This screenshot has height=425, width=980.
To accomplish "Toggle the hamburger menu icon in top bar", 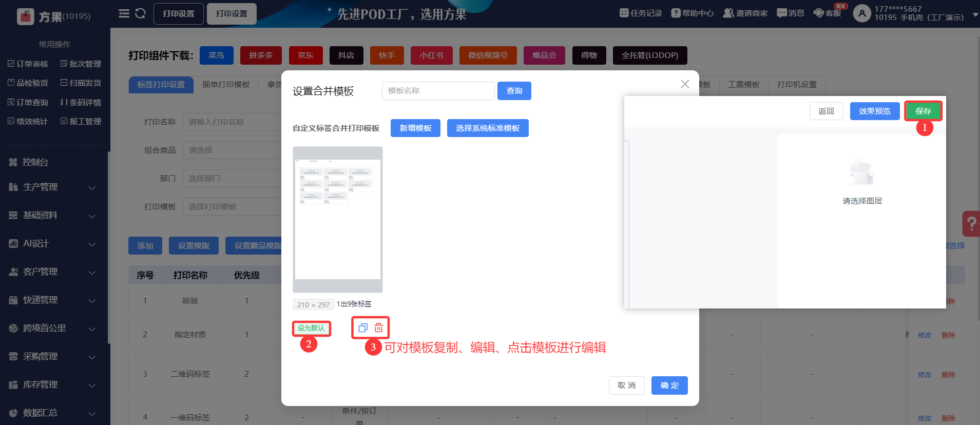I will pos(124,13).
